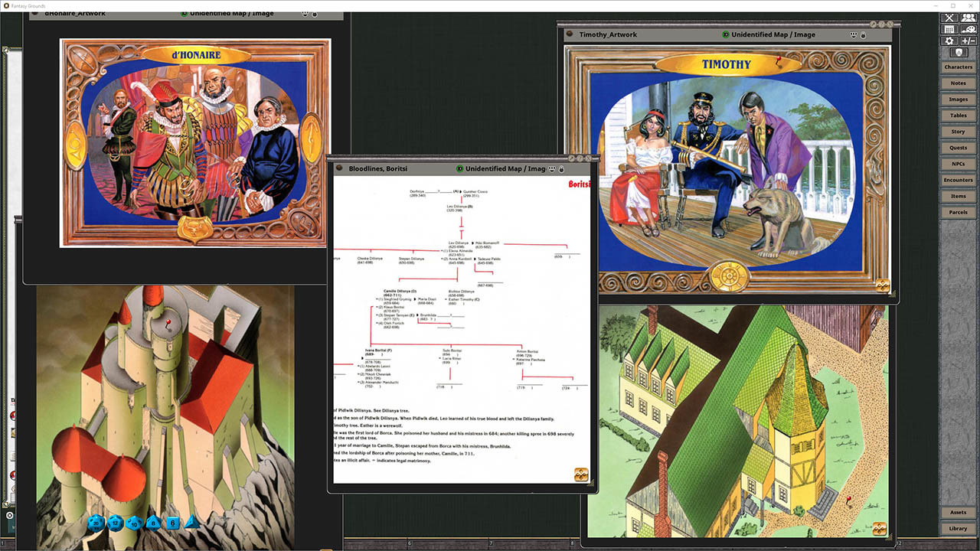The width and height of the screenshot is (980, 551).
Task: Click the Bloodlines, Boritsi name field
Action: pos(377,168)
